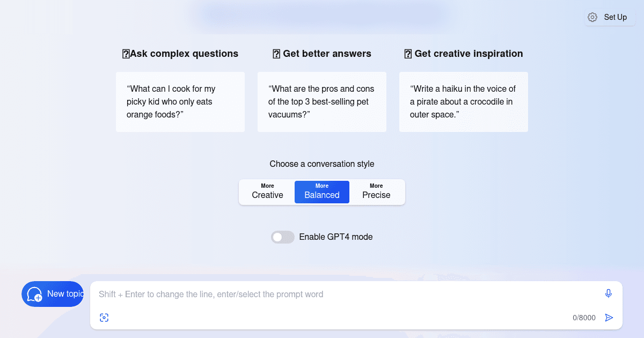
Task: Click the 0/8000 character counter
Action: [584, 317]
